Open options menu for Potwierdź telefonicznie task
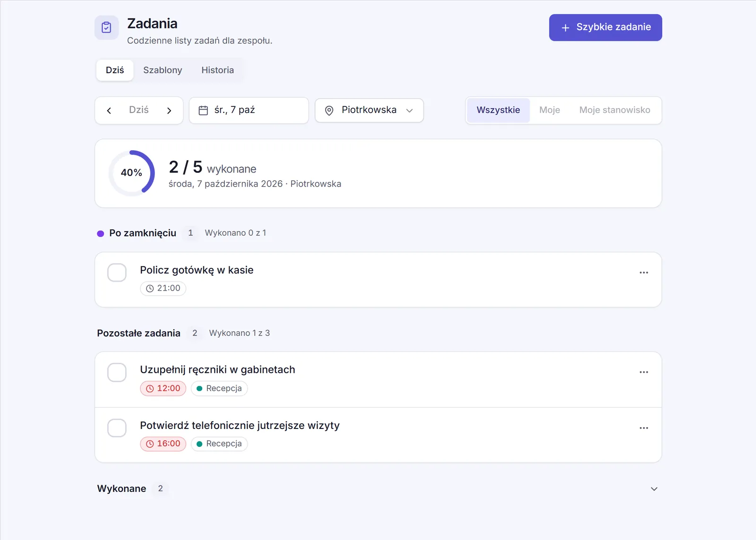The width and height of the screenshot is (756, 540). (x=644, y=428)
